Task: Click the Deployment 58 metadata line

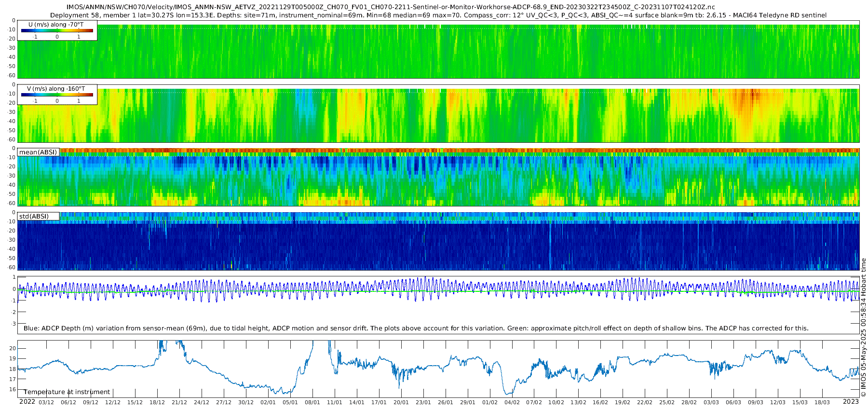Action: click(x=438, y=15)
